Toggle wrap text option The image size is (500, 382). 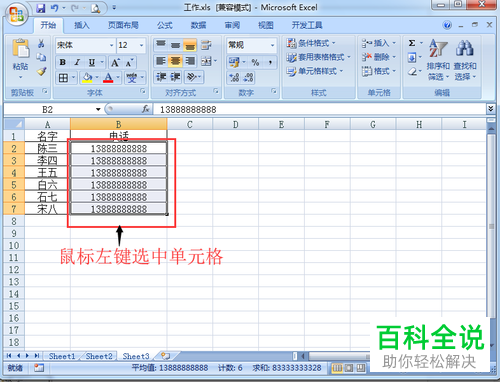point(206,45)
